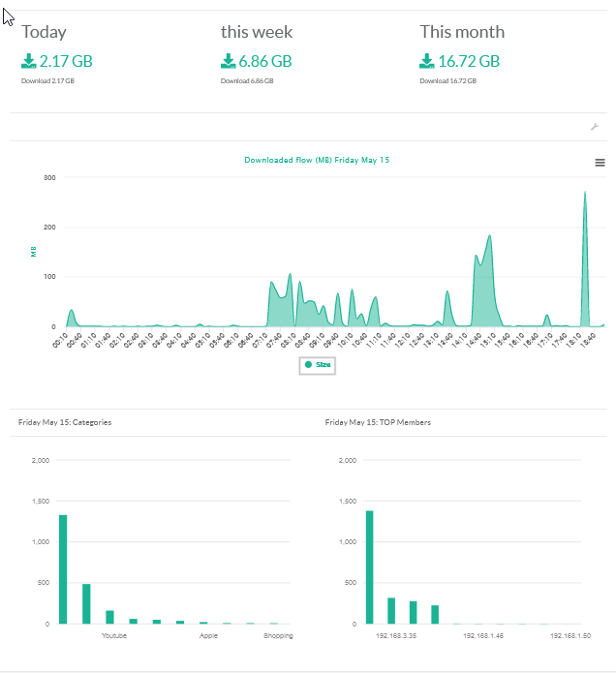Toggle the Size series in chart legend
Screen dimensions: 616x673
(x=317, y=365)
